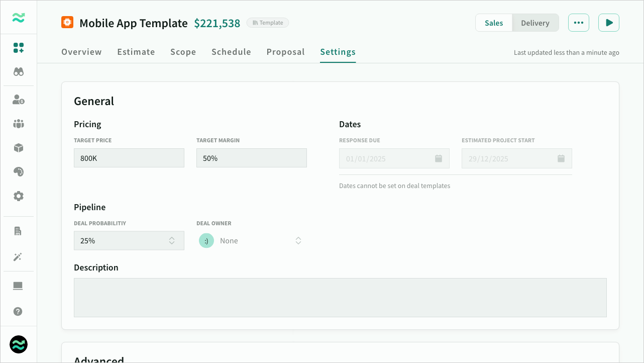Click the Response Due date field
This screenshot has height=363, width=644.
(x=394, y=158)
